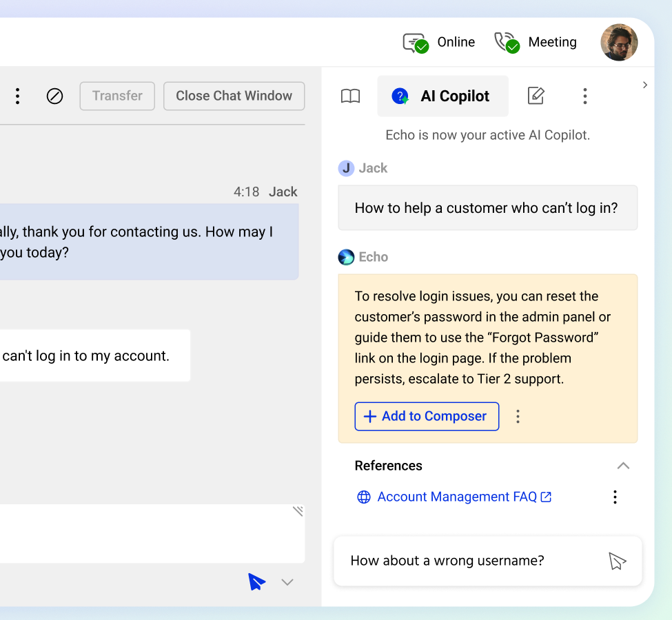Collapse the References section
Image resolution: width=672 pixels, height=620 pixels.
(623, 466)
